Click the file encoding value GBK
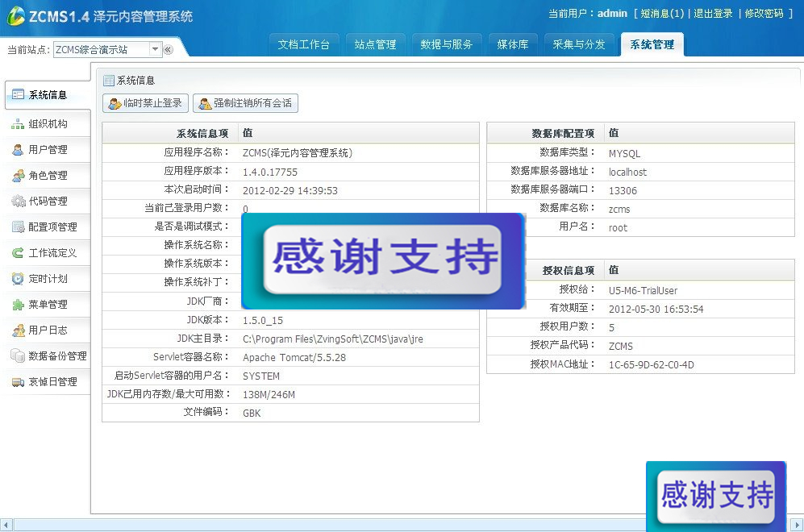 [x=252, y=413]
